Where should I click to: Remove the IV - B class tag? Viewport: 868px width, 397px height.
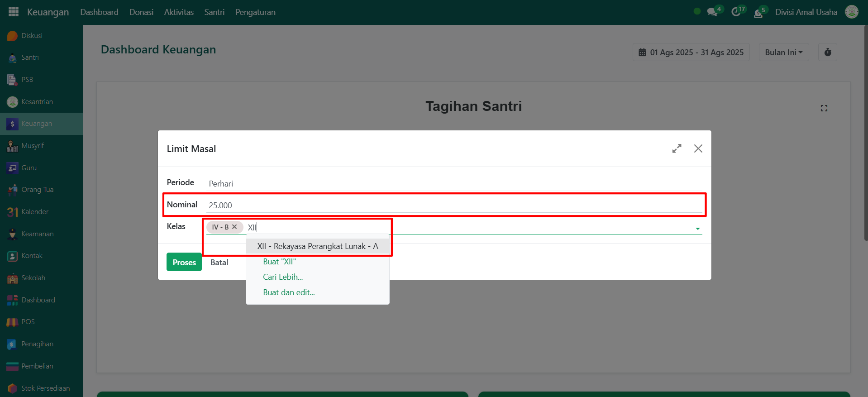coord(234,227)
